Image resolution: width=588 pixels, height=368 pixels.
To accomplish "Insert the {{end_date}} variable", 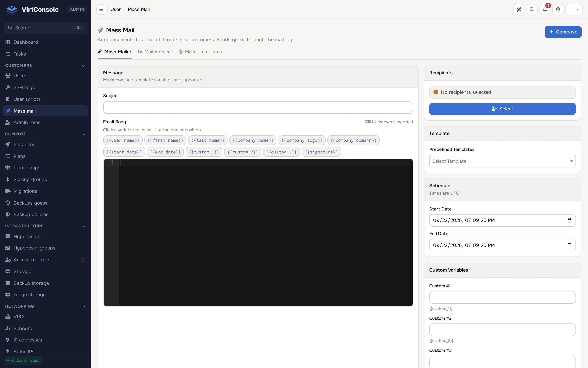I will click(165, 152).
